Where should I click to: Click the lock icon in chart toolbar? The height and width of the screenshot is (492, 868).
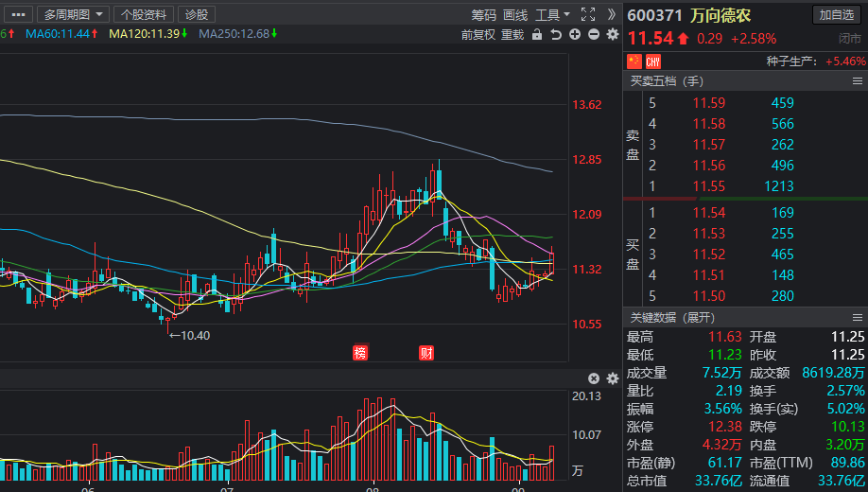[537, 35]
